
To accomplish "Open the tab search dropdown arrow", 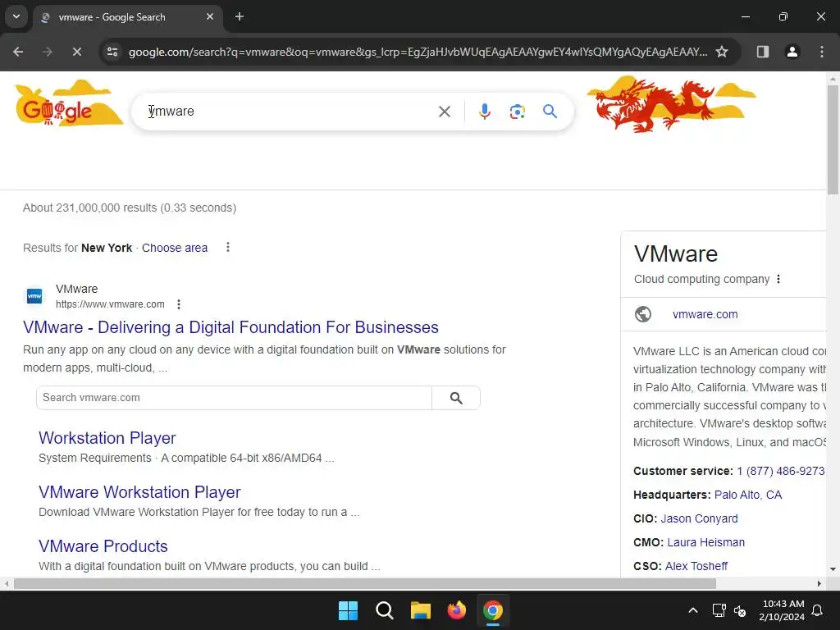I will [16, 16].
